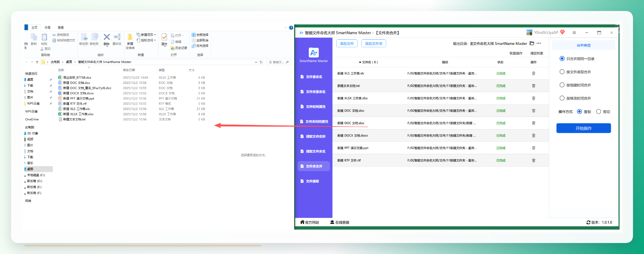
Task: Remove 新建 XLSX 工作表.xlsx using its trash icon
Action: tap(534, 98)
